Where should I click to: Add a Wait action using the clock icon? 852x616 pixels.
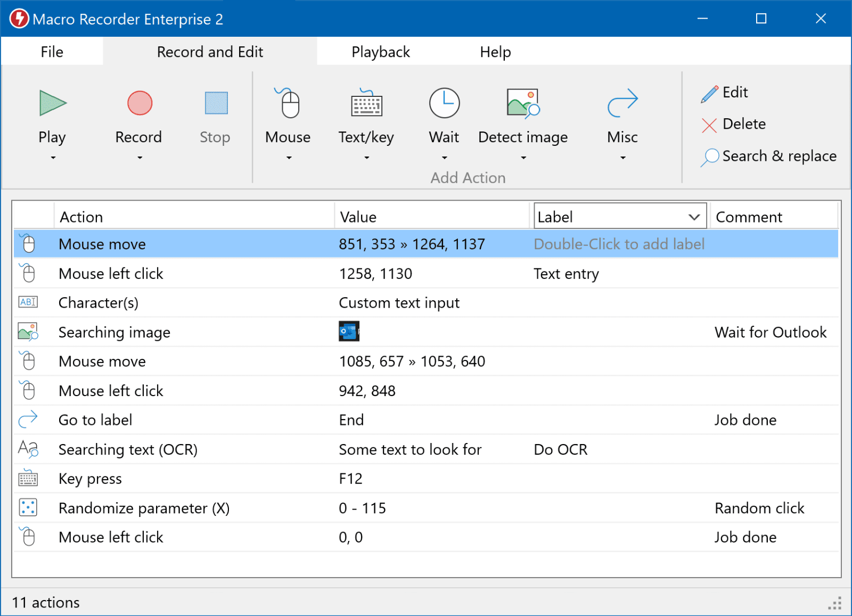click(x=444, y=103)
